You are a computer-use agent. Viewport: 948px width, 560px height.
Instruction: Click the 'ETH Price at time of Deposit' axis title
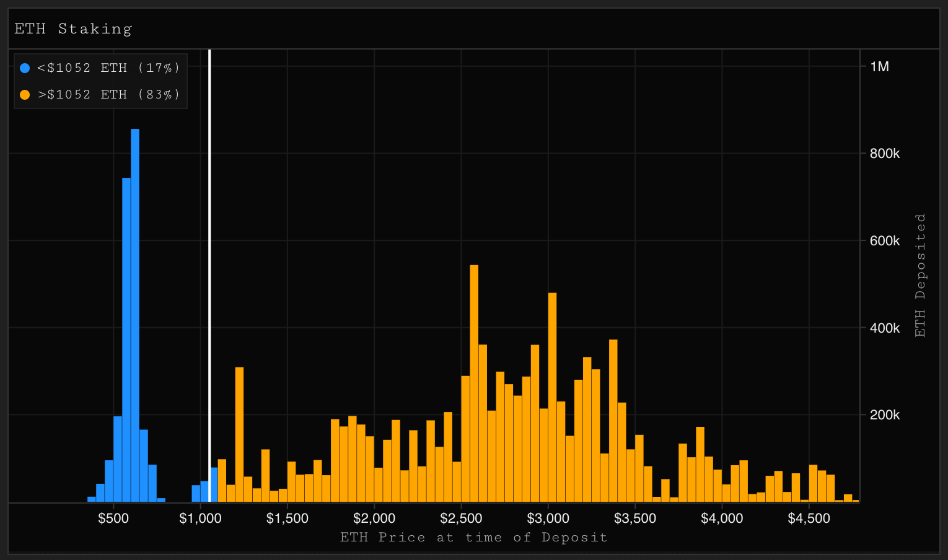pyautogui.click(x=474, y=537)
